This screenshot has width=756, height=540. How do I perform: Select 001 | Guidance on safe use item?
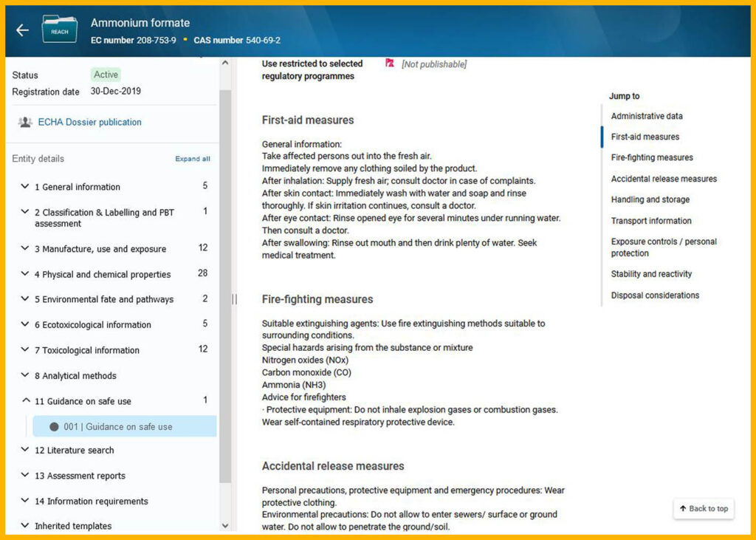point(124,426)
